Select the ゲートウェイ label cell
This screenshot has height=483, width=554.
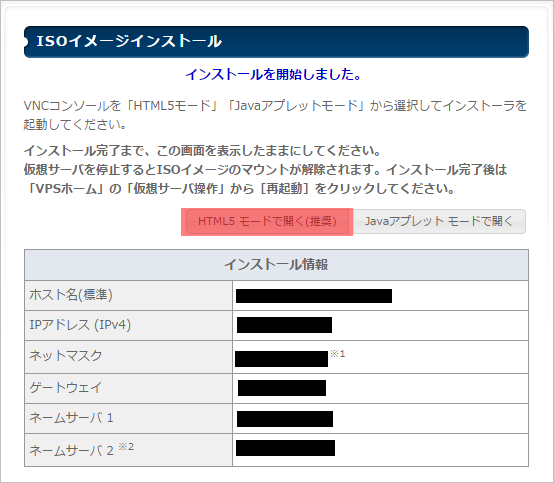129,388
